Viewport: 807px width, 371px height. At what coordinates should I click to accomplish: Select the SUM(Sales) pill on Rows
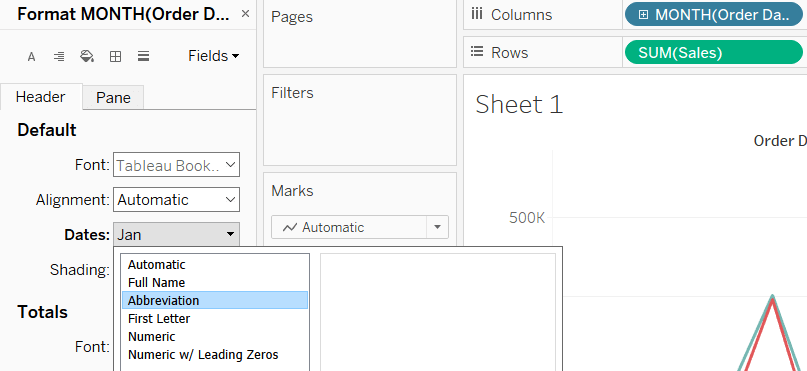click(x=713, y=52)
